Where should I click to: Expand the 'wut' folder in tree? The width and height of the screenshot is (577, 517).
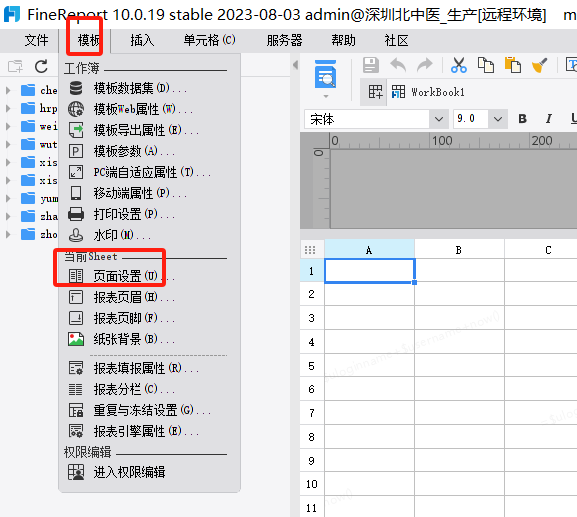(8, 144)
